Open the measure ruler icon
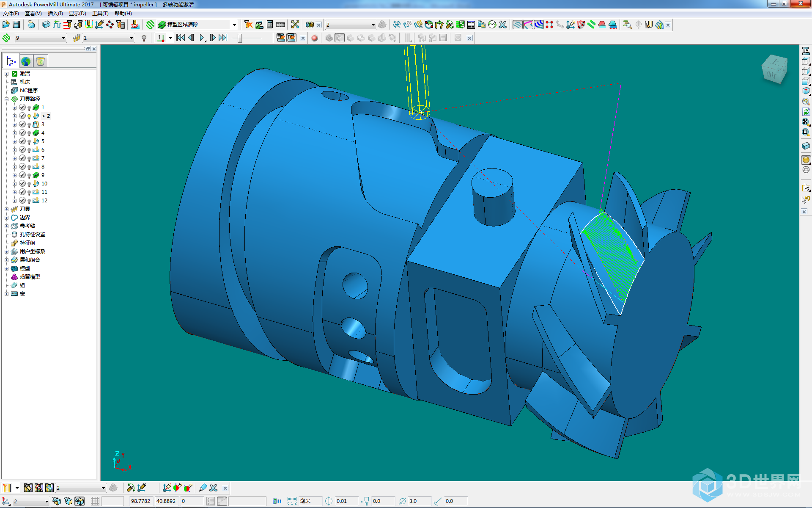This screenshot has height=508, width=812. tap(280, 25)
